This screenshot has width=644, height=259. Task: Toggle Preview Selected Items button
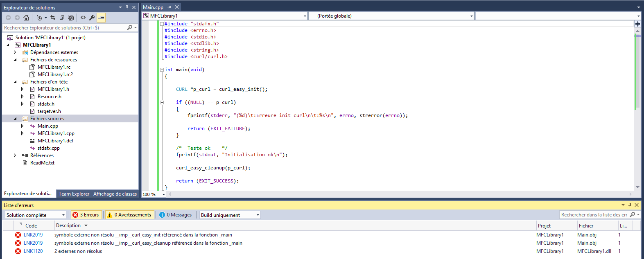(x=101, y=18)
